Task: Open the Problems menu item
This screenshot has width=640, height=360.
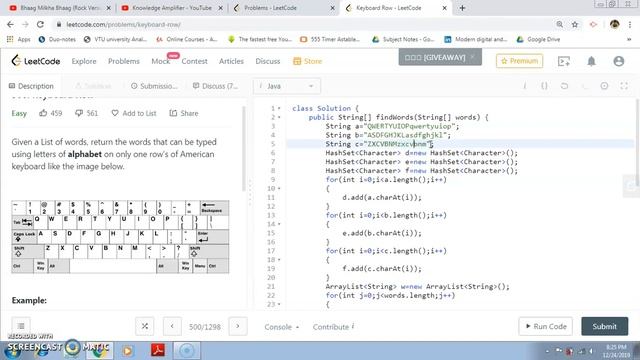Action: pyautogui.click(x=124, y=61)
